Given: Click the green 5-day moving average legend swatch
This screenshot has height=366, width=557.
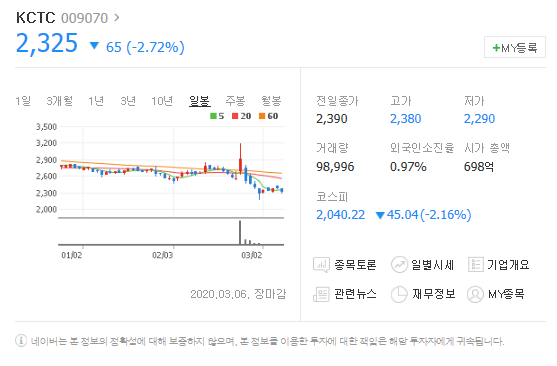Looking at the screenshot, I should point(213,116).
